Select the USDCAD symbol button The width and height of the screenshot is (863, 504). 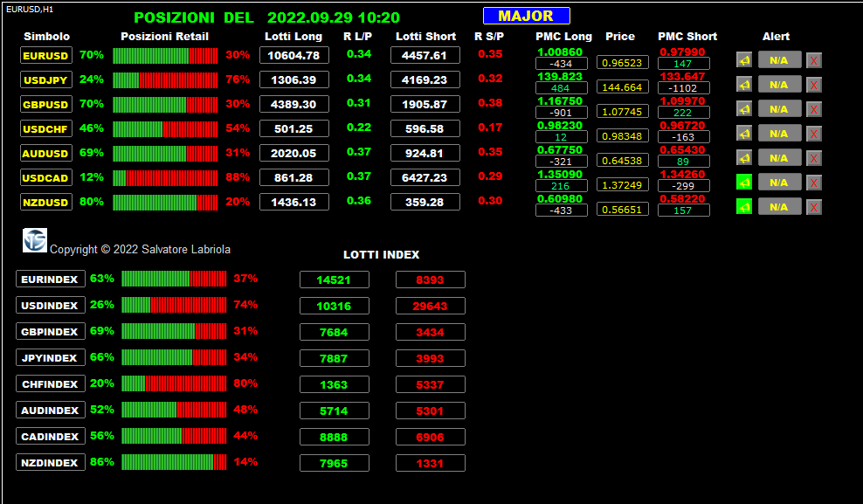(45, 177)
